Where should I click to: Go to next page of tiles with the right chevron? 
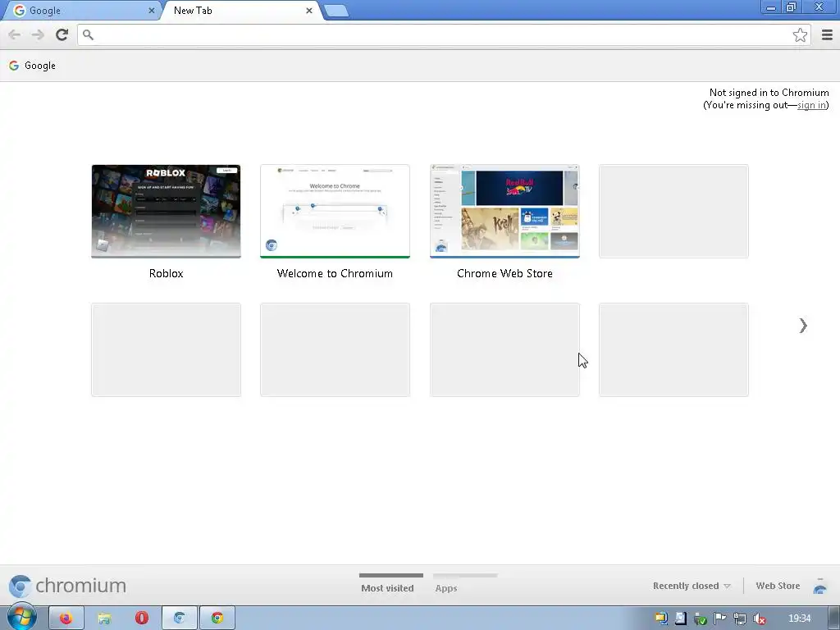802,326
